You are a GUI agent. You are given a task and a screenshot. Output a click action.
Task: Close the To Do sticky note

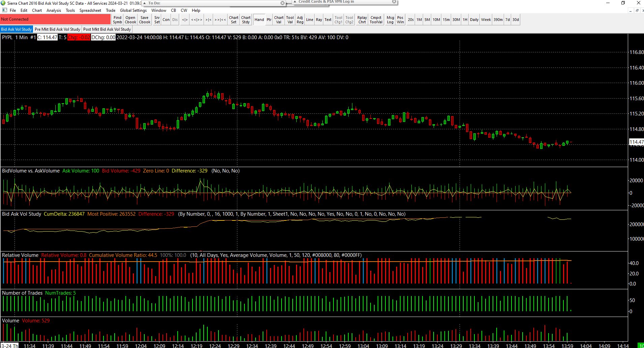[283, 3]
